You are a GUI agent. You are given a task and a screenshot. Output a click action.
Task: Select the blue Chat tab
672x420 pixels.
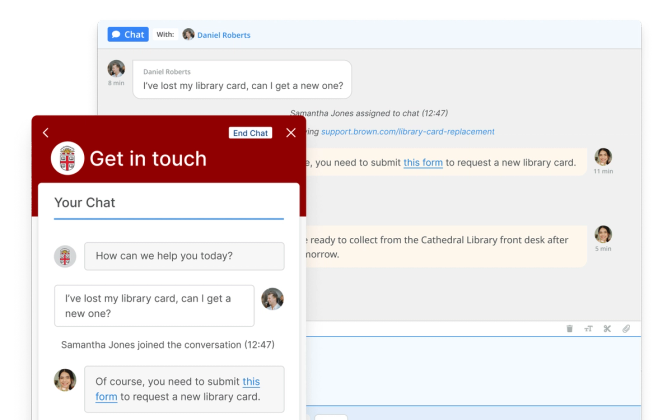128,34
